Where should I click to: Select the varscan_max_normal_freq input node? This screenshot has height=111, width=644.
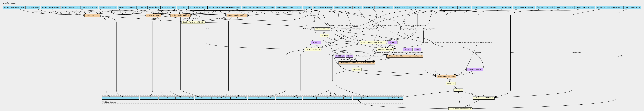pyautogui.click(x=14, y=7)
